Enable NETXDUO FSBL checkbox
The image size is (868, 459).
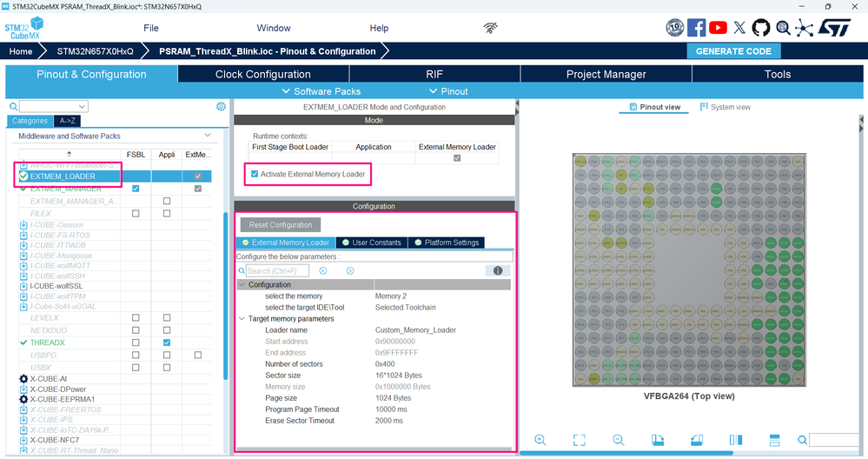pyautogui.click(x=136, y=330)
